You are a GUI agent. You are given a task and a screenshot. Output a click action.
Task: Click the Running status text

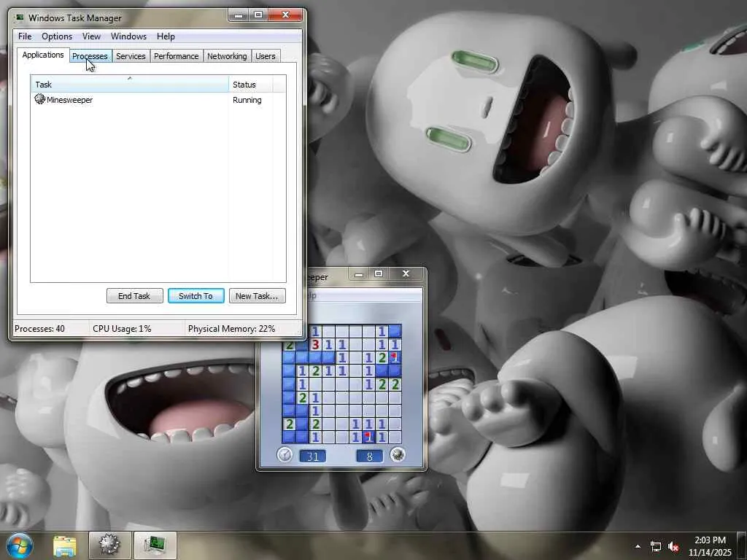click(247, 100)
